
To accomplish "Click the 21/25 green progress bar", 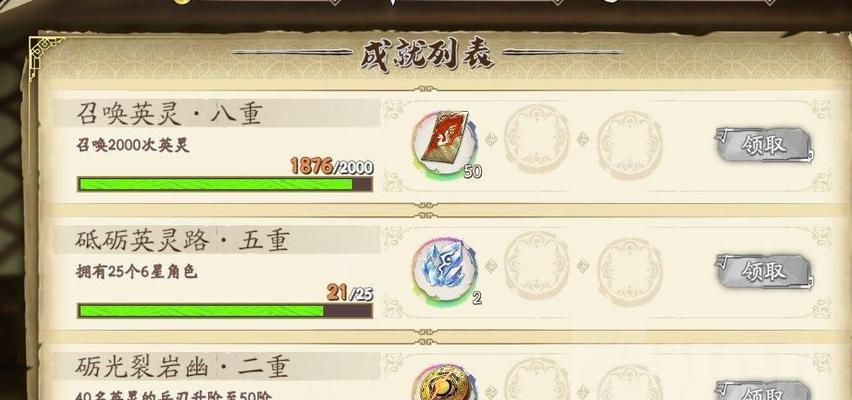I will click(x=225, y=311).
